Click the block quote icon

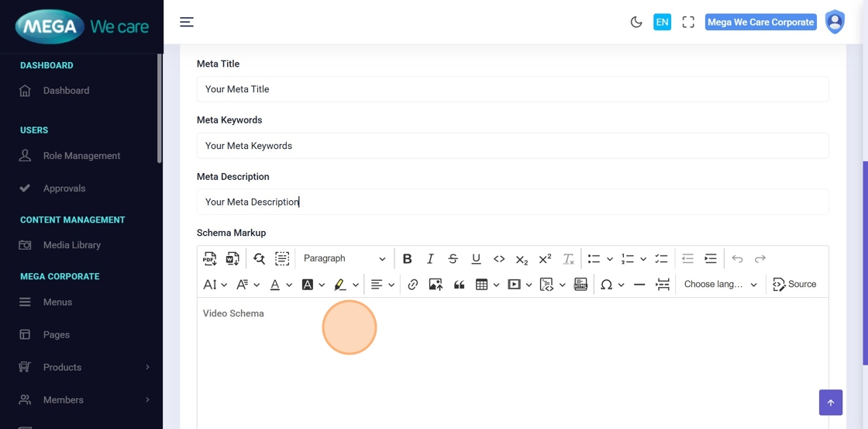tap(459, 285)
